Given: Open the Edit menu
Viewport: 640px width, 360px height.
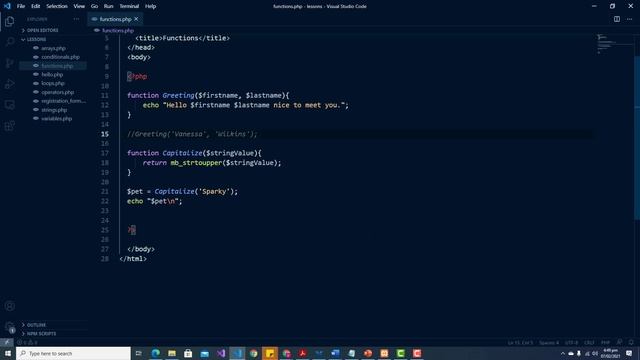Looking at the screenshot, I should click(36, 6).
